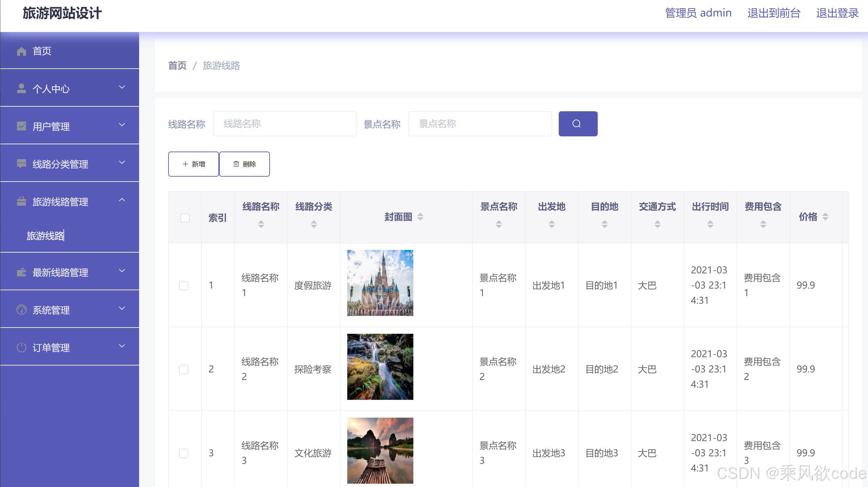Screen dimensions: 868x487
Task: Click the chart icon for 用户管理
Action: click(x=21, y=126)
